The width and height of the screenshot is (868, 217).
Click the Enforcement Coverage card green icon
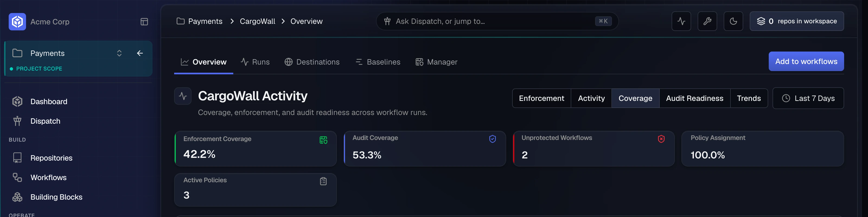[x=323, y=140]
